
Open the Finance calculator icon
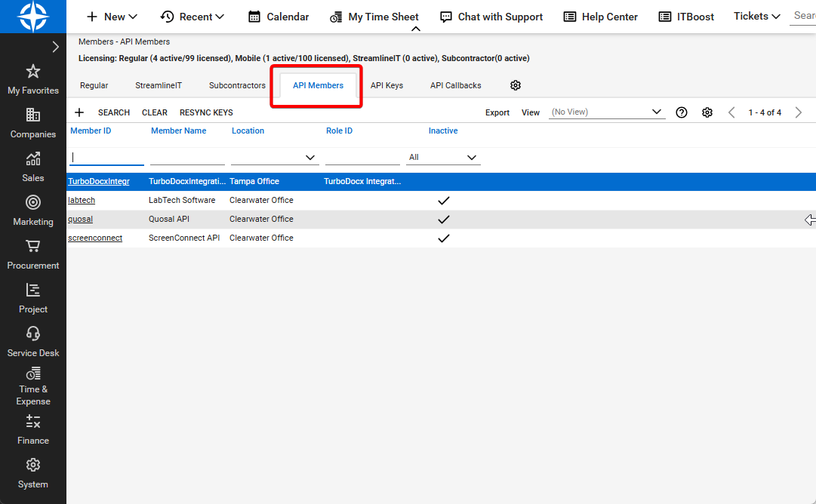(x=32, y=421)
